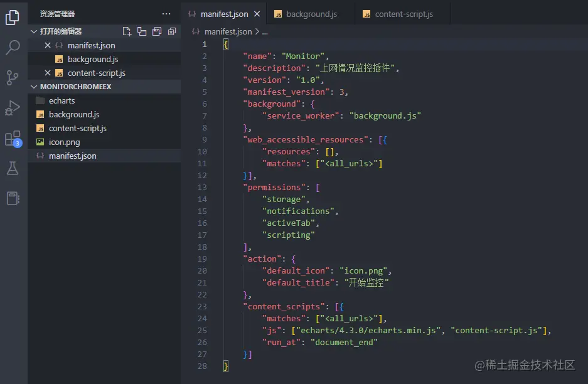
Task: Click the "permissions" key
Action: click(274, 187)
